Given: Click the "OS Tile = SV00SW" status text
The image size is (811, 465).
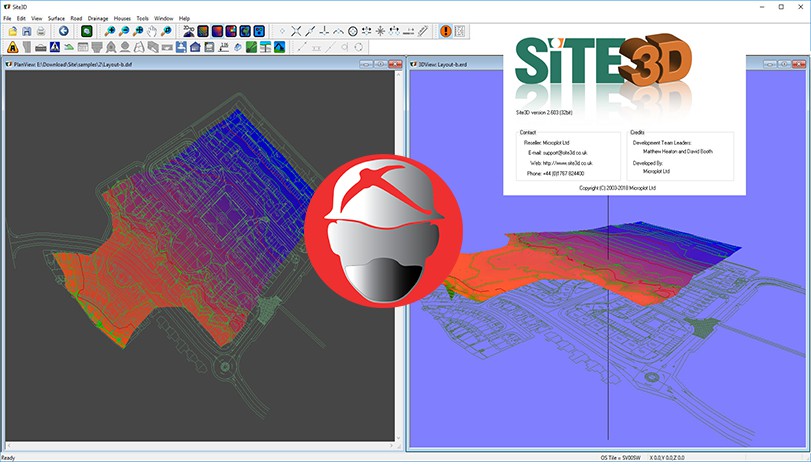Looking at the screenshot, I should click(621, 458).
